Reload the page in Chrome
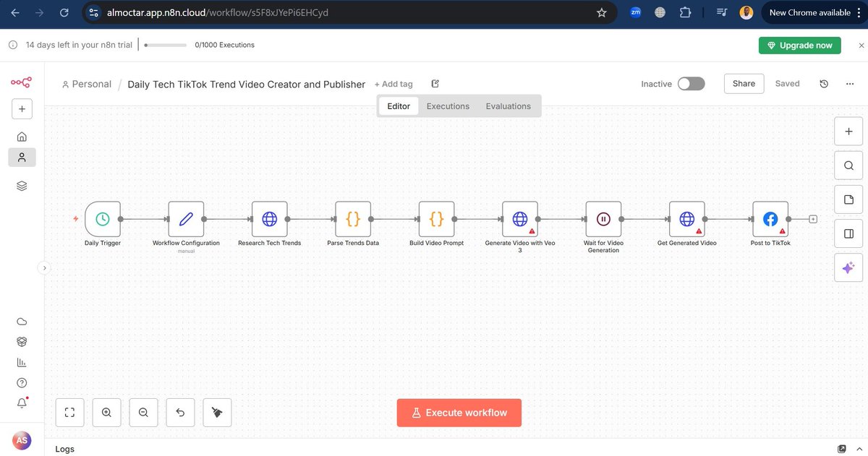Viewport: 868px width, 456px height. point(64,12)
